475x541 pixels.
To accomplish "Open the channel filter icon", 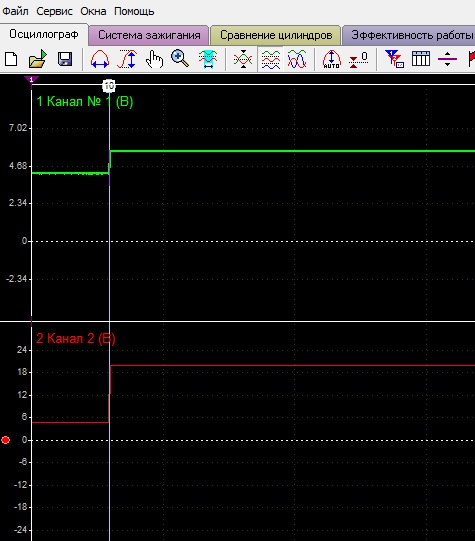I will click(394, 59).
